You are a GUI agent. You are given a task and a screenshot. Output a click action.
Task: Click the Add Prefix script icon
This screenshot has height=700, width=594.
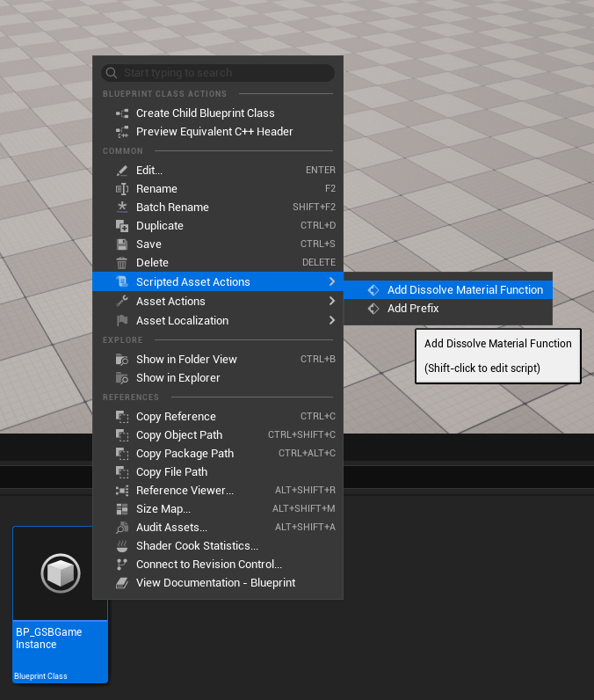[x=373, y=309]
